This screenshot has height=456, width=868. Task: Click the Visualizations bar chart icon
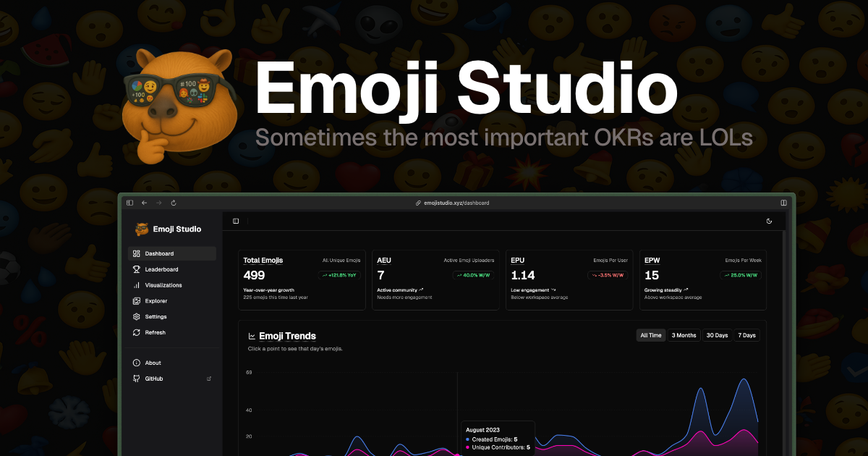pyautogui.click(x=137, y=285)
